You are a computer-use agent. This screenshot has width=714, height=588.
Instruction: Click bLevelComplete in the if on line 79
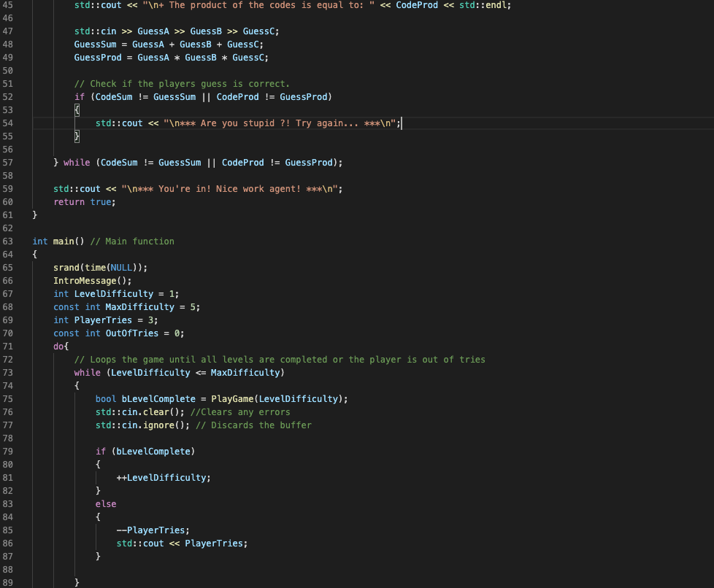pos(153,452)
